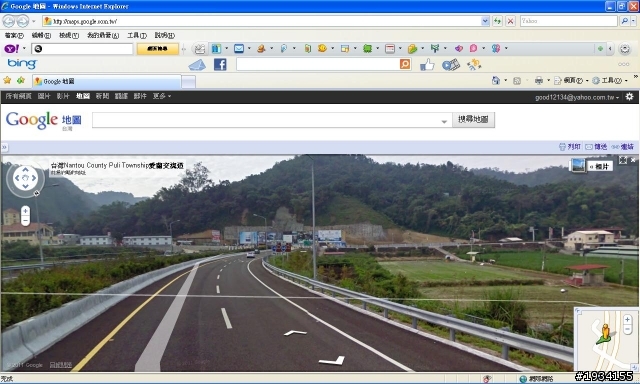640x384 pixels.
Task: Click the 相片 photos thumbnail button
Action: point(591,166)
